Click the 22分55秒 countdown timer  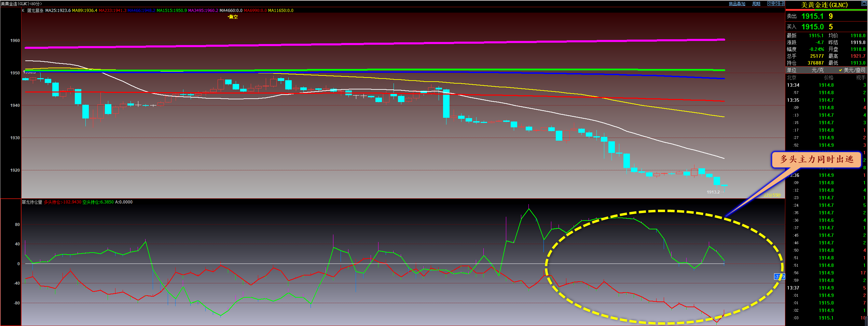[x=772, y=195]
